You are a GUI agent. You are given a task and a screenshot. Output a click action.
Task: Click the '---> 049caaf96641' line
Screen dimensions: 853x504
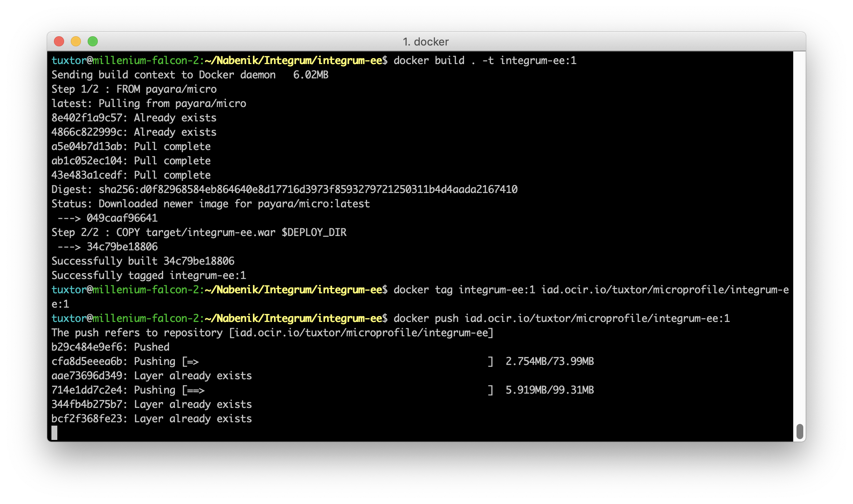107,218
